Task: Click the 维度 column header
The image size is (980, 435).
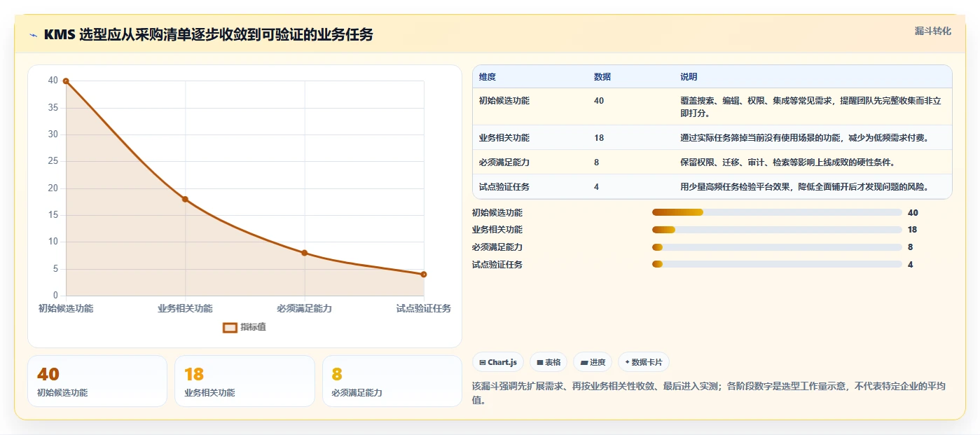Action: click(x=488, y=77)
